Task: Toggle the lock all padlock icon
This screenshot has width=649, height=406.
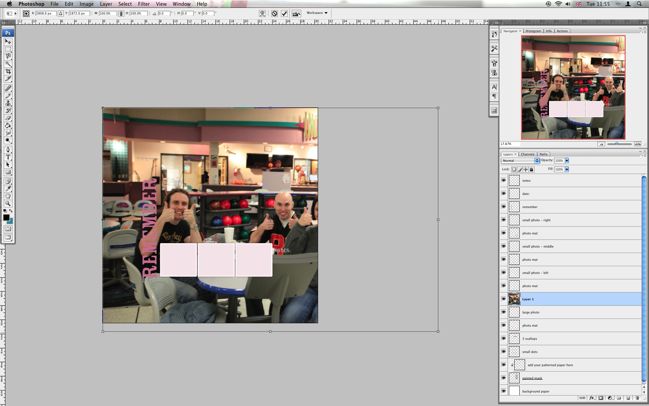Action: (531, 169)
